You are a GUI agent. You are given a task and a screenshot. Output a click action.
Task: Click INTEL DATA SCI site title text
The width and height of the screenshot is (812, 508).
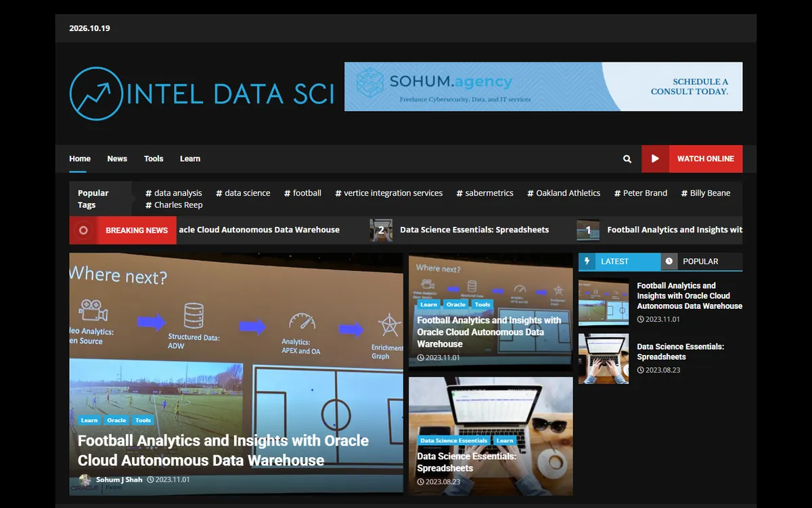(230, 94)
